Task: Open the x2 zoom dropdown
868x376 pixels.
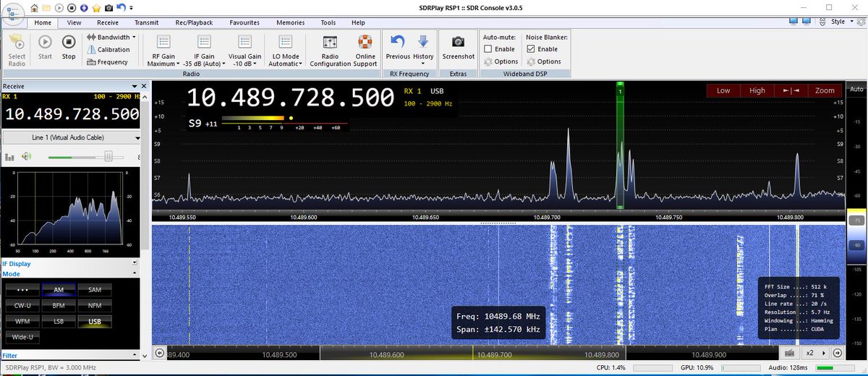Action: [x=814, y=353]
